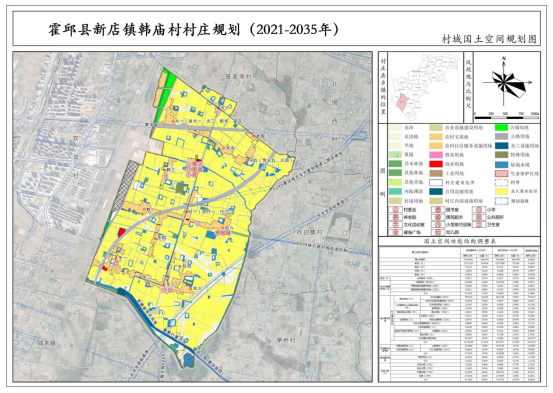Select the 健身广场 legend symbol
The height and width of the screenshot is (393, 553).
pyautogui.click(x=395, y=232)
